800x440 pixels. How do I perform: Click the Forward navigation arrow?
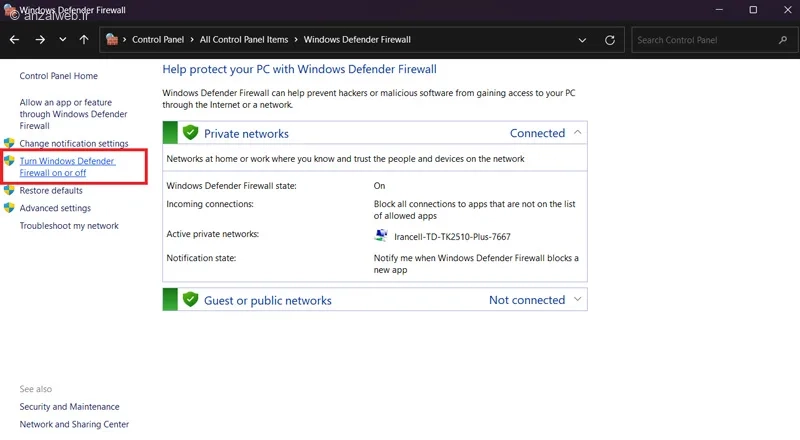pyautogui.click(x=39, y=40)
